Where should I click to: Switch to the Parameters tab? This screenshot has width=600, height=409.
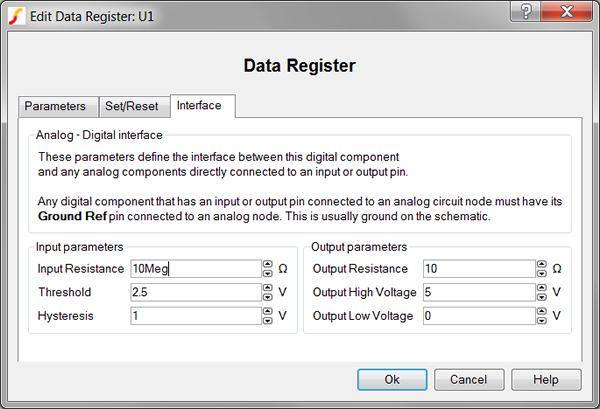click(x=55, y=106)
